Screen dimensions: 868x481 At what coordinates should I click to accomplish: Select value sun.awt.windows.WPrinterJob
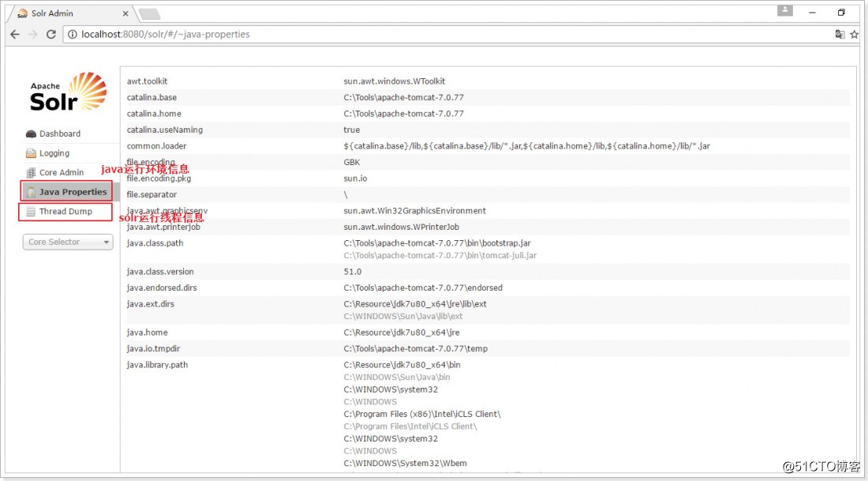402,227
